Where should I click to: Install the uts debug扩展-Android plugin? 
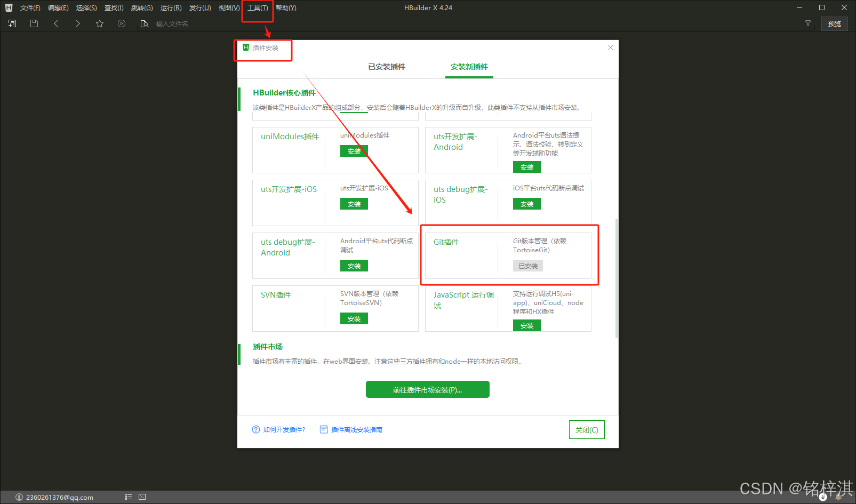point(354,266)
